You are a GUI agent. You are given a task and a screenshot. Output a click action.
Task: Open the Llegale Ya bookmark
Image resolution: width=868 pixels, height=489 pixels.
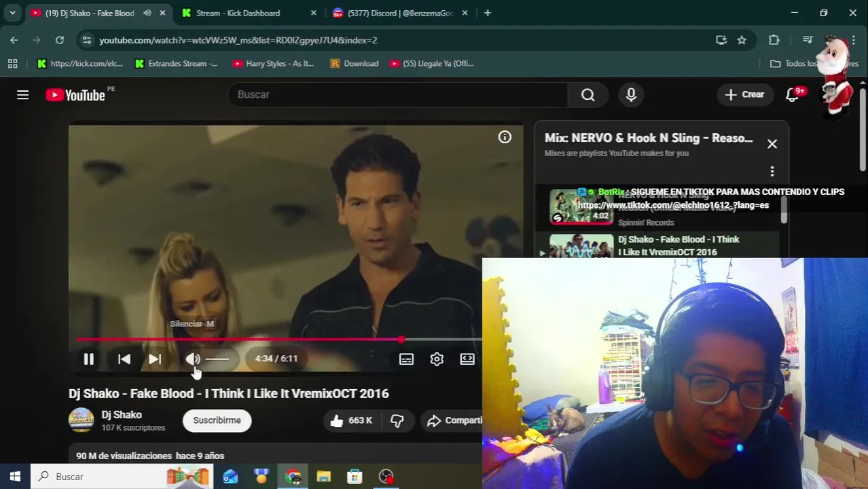pyautogui.click(x=432, y=63)
